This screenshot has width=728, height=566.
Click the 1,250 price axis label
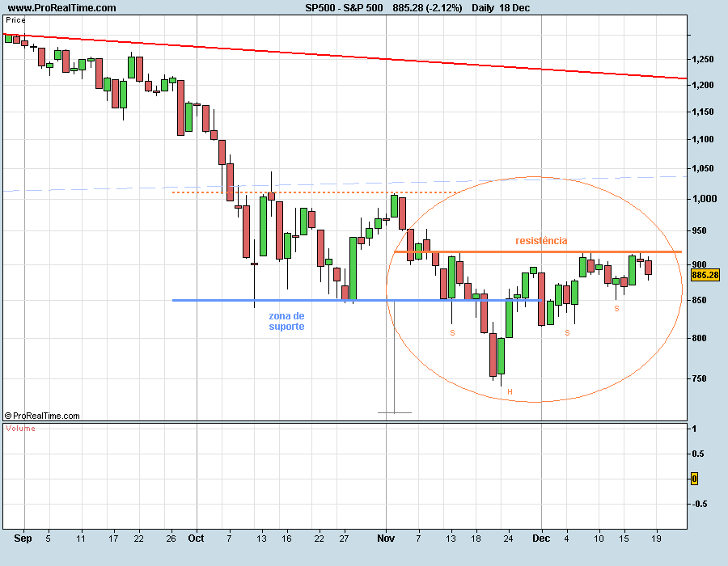[x=702, y=59]
